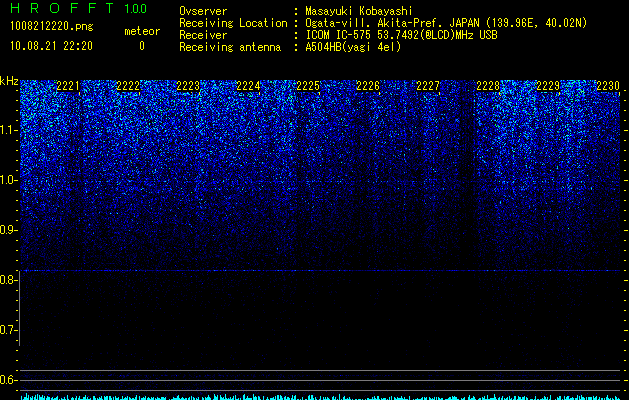Image resolution: width=629 pixels, height=400 pixels.
Task: Click the cyan signal level graph at bottom
Action: (x=321, y=397)
